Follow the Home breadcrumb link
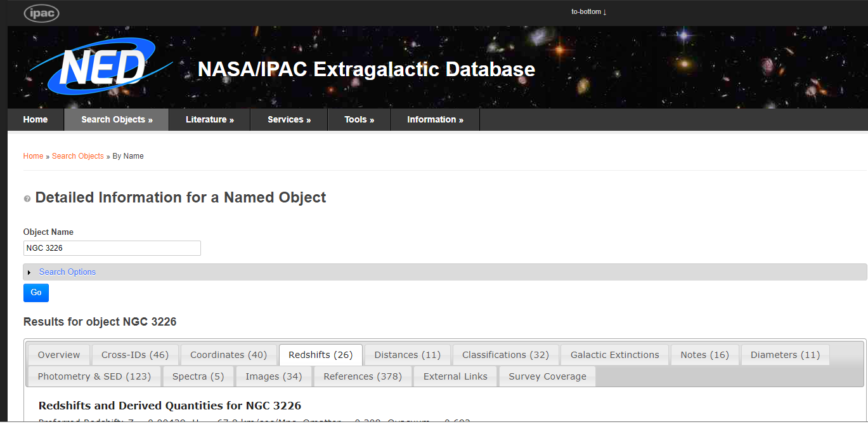868x424 pixels. (x=34, y=156)
